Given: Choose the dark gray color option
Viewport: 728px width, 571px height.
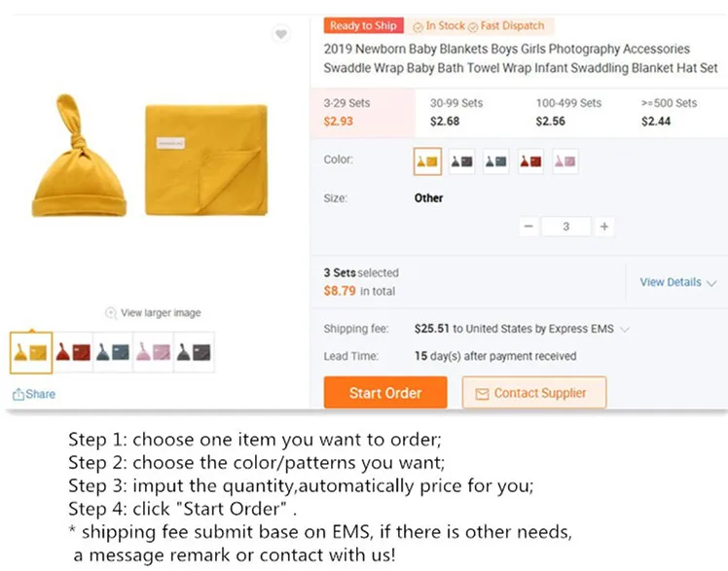Looking at the screenshot, I should (x=462, y=161).
